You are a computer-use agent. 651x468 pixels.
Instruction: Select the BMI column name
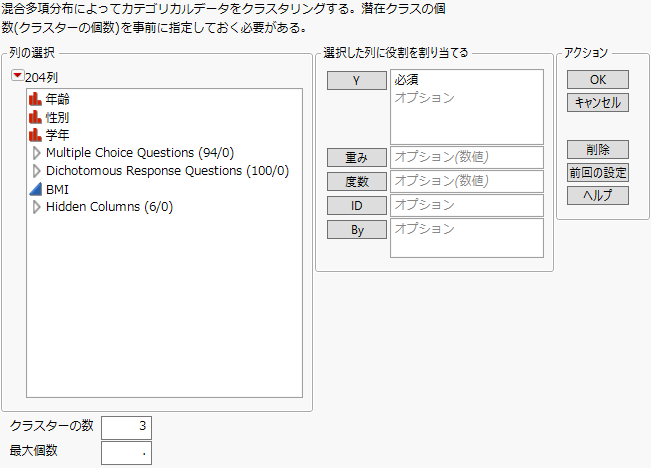tap(58, 189)
